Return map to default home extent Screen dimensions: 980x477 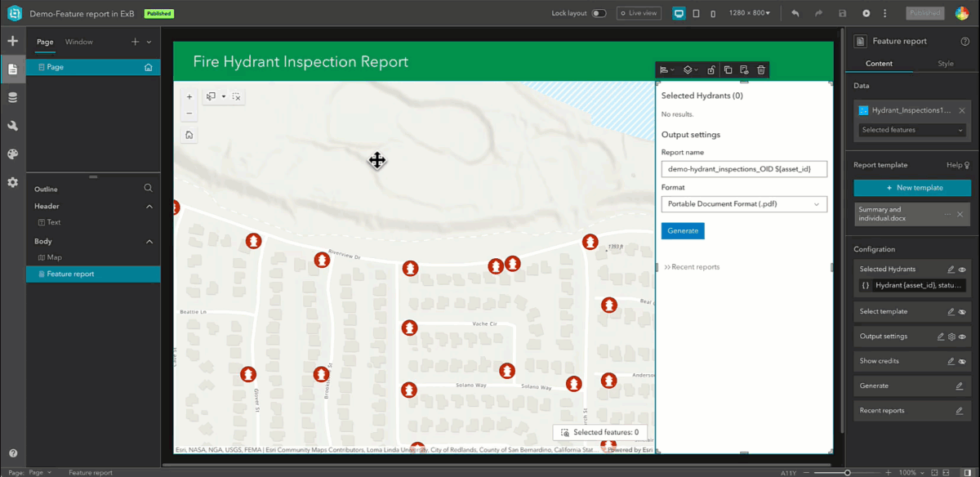(x=189, y=135)
